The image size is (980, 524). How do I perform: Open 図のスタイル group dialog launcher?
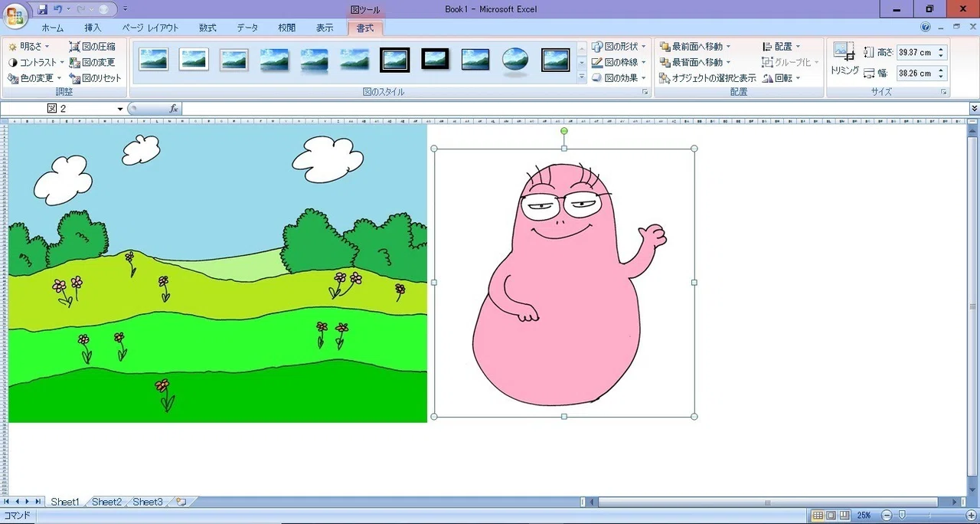click(x=645, y=92)
